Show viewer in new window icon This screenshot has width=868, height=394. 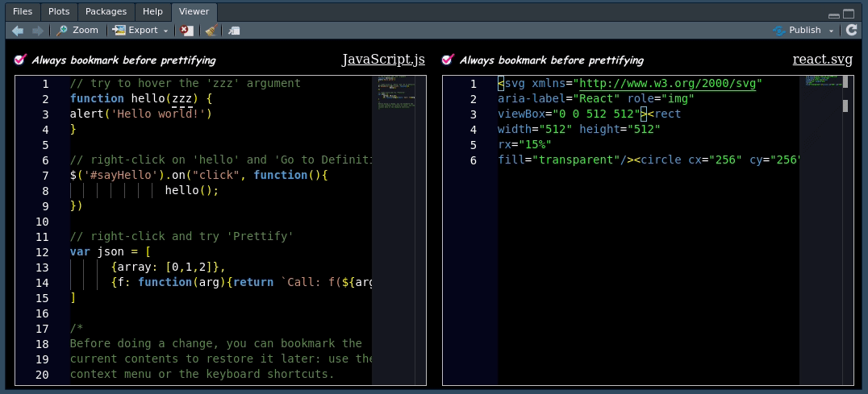234,31
